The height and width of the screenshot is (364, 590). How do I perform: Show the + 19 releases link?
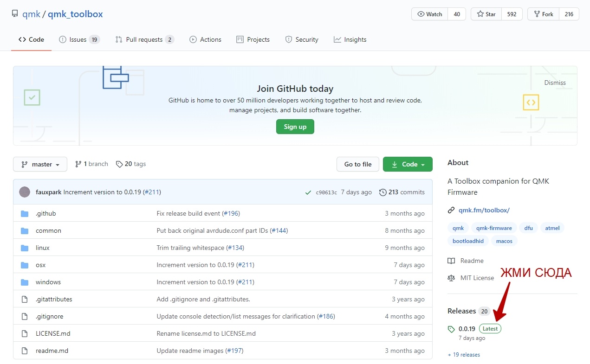point(464,355)
